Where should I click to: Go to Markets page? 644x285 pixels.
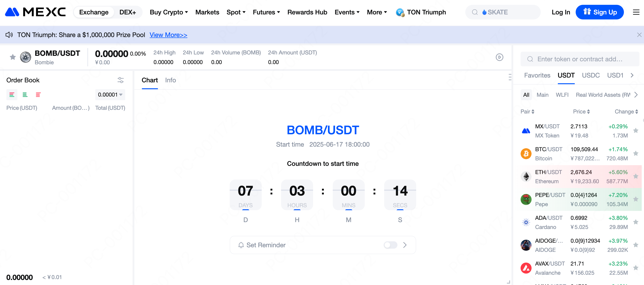click(x=207, y=12)
